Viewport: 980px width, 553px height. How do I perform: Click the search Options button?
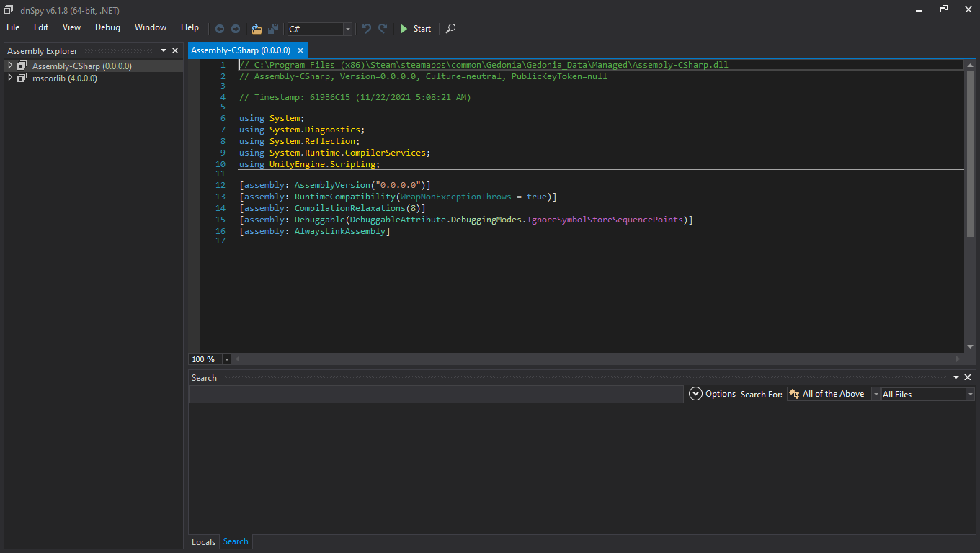point(712,394)
